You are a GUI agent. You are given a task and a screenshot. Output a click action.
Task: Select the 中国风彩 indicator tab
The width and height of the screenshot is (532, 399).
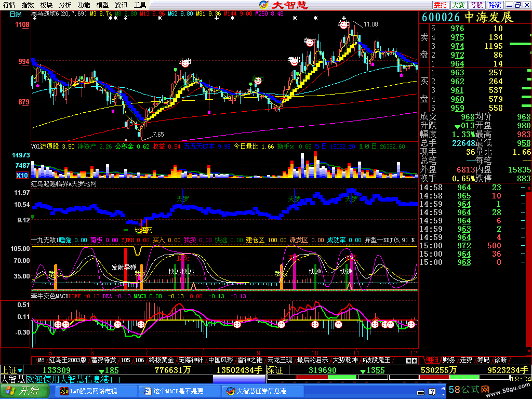click(220, 360)
